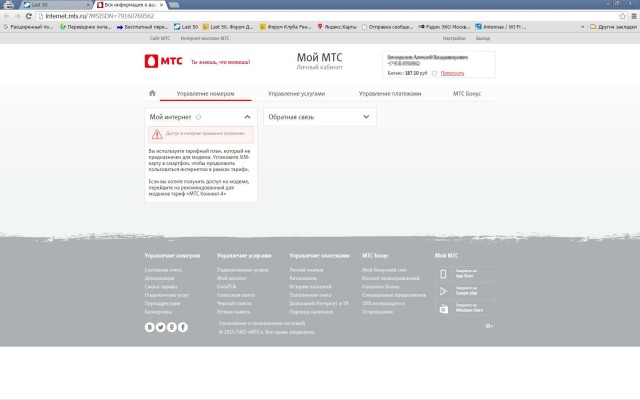Click Сайт МТС top link
Image resolution: width=640 pixels, height=400 pixels.
point(160,38)
